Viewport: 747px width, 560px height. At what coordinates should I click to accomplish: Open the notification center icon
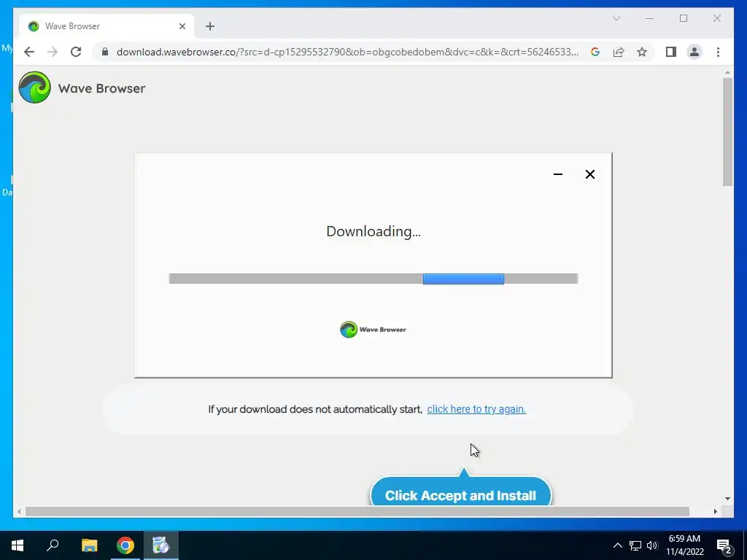coord(724,545)
